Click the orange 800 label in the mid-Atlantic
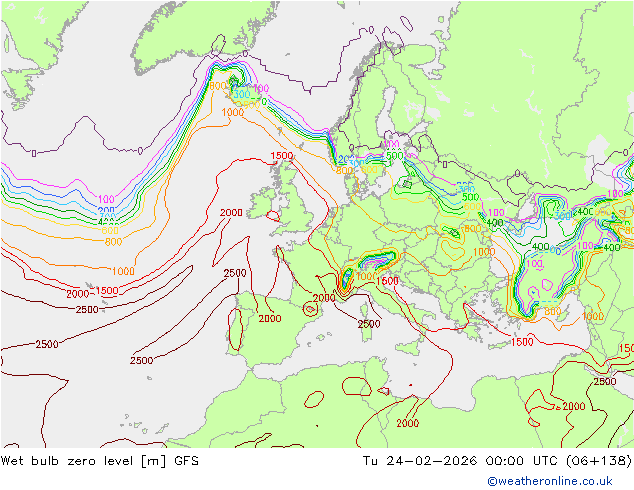Viewport: 634px width, 490px height. click(x=113, y=242)
